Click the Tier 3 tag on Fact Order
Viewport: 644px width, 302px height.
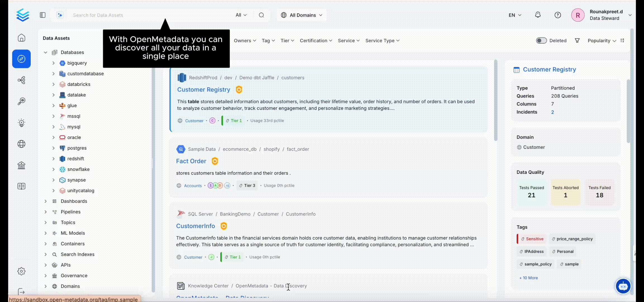[247, 185]
